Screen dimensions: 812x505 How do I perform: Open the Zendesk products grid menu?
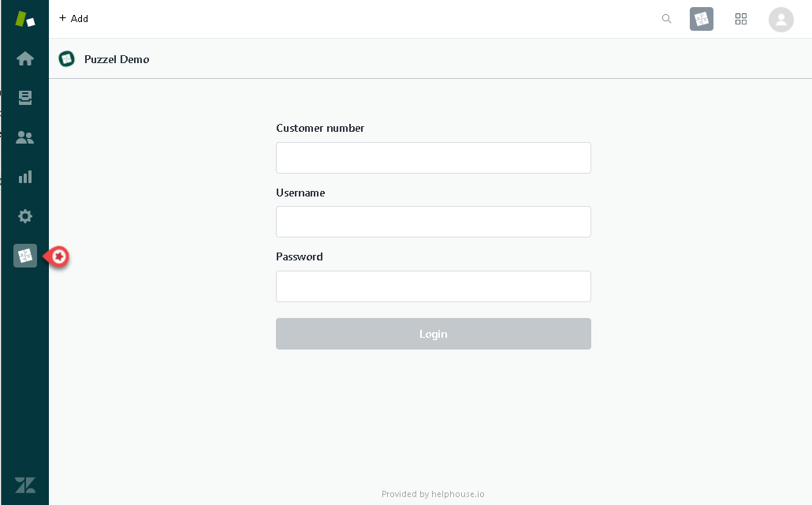[741, 19]
